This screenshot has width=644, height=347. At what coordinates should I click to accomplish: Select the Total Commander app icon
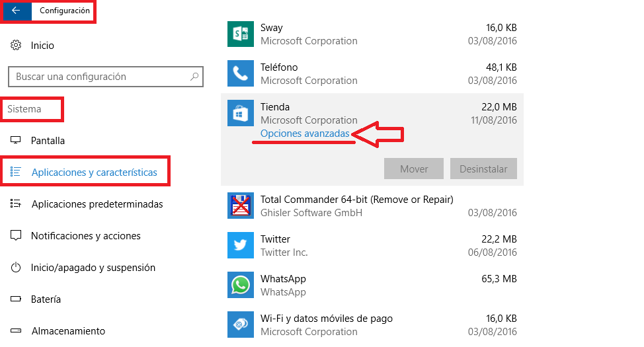click(x=241, y=206)
